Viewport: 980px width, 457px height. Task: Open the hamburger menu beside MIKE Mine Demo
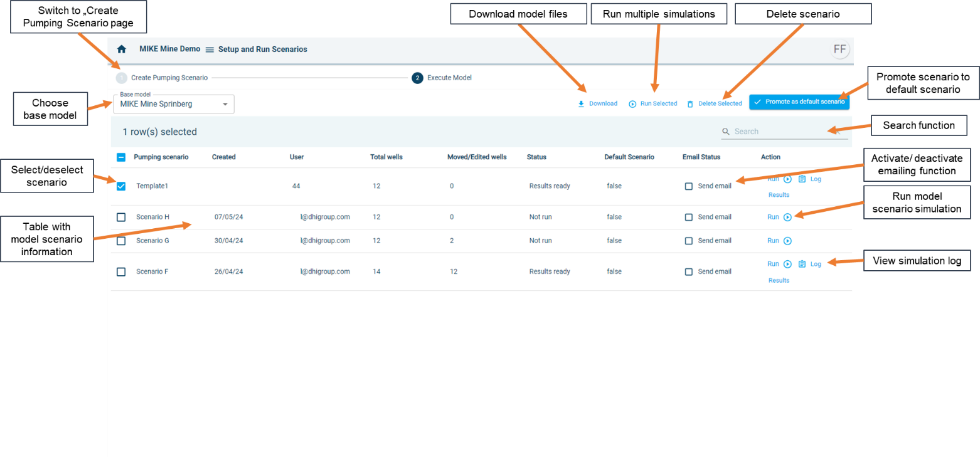[210, 50]
